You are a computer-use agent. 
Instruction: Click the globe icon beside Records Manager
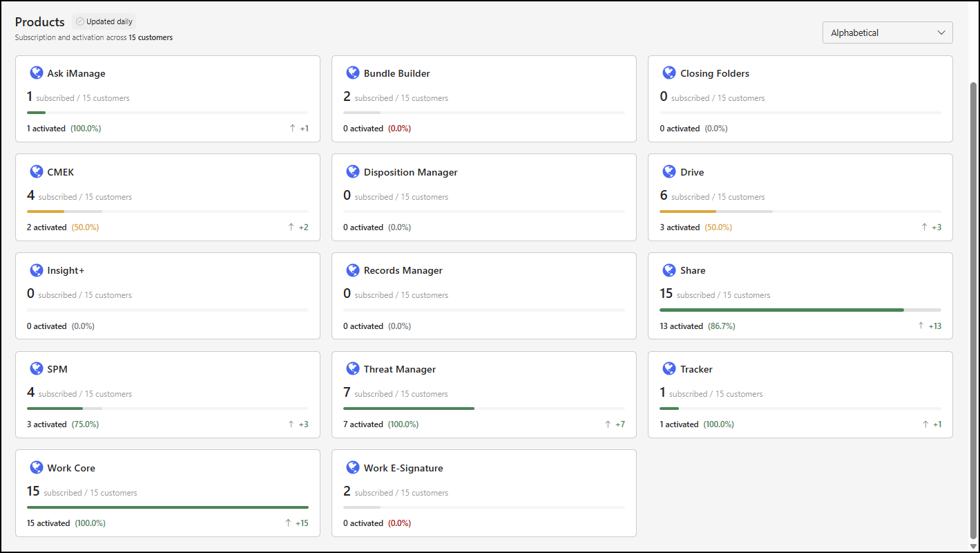click(353, 270)
